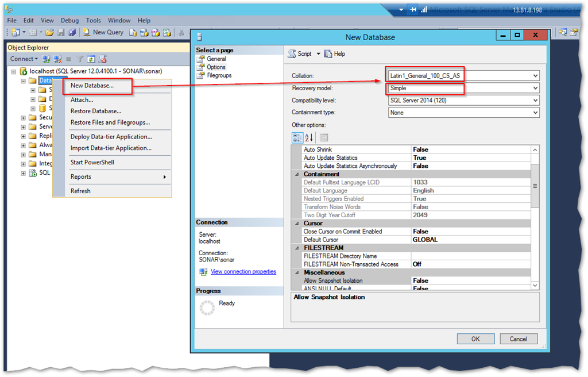Open View connection properties link

pos(243,272)
